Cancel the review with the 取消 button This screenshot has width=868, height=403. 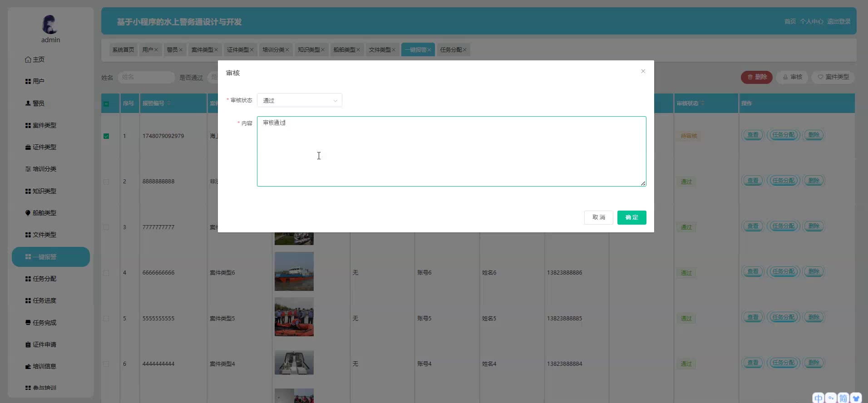click(x=598, y=217)
